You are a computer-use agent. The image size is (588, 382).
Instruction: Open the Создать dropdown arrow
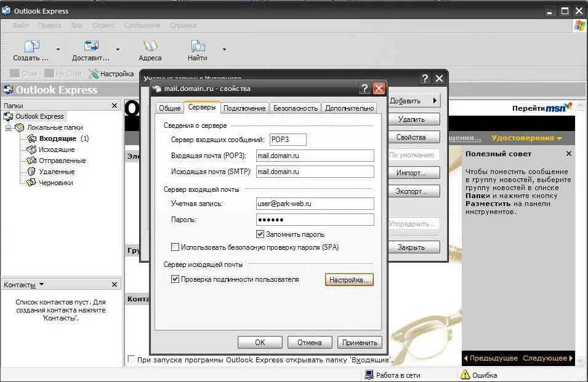58,49
